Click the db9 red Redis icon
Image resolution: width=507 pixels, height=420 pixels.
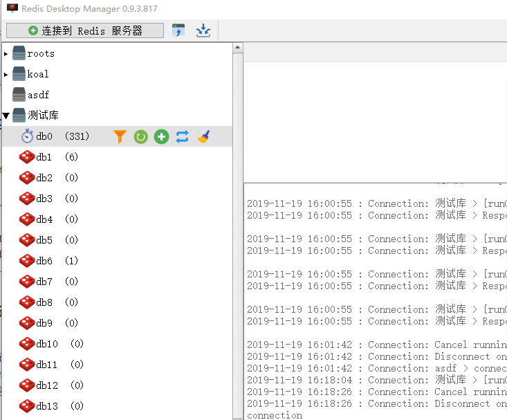point(27,323)
